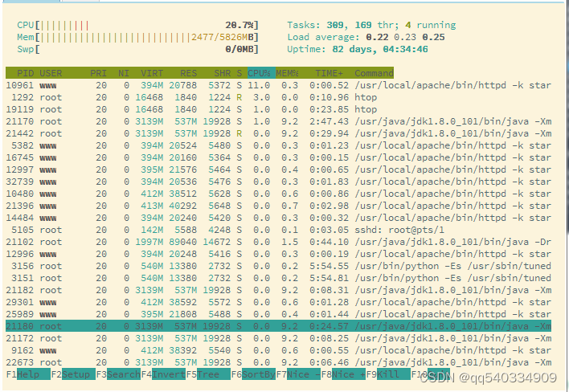Click F9 Kill in the footer

tap(388, 374)
